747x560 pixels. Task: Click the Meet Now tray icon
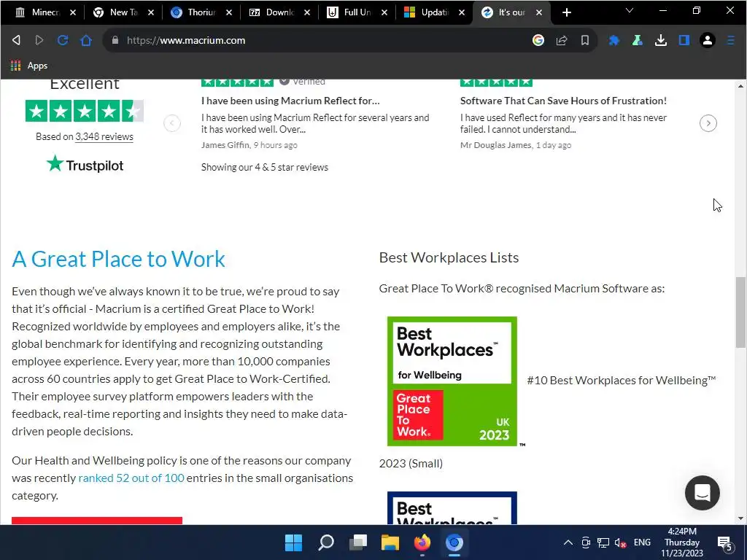pyautogui.click(x=586, y=542)
